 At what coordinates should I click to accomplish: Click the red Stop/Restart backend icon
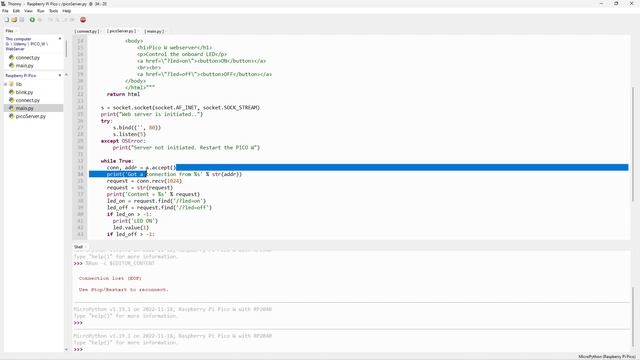[x=83, y=20]
